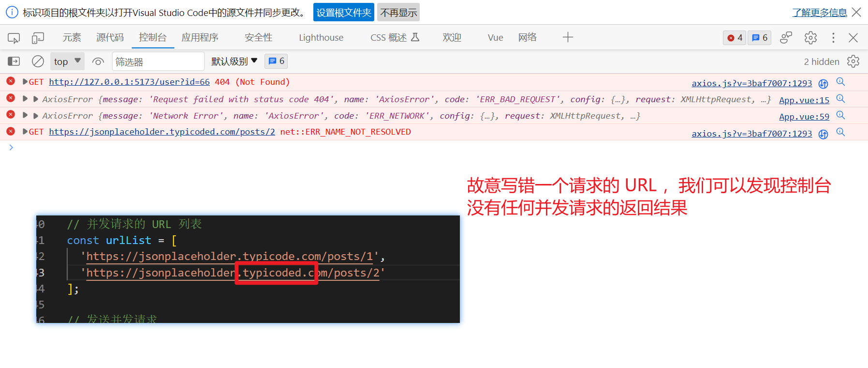Open the default log level dropdown
Screen dimensions: 868x368
[234, 61]
